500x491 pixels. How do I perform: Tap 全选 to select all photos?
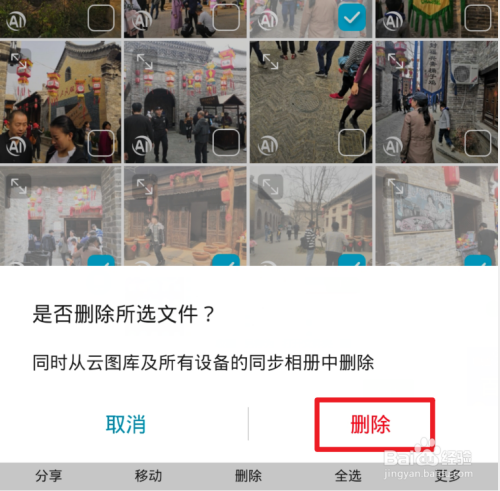pyautogui.click(x=348, y=476)
